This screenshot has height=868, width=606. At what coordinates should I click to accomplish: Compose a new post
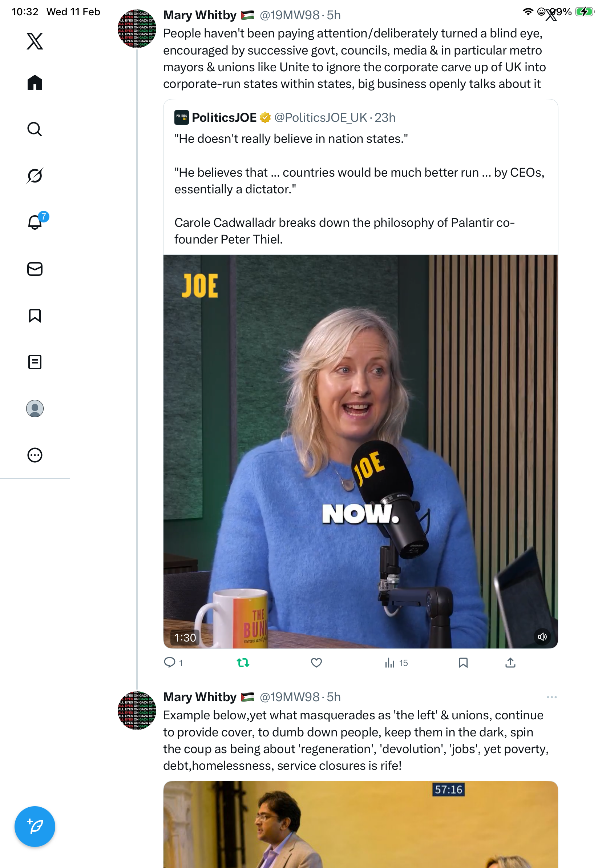coord(35,826)
